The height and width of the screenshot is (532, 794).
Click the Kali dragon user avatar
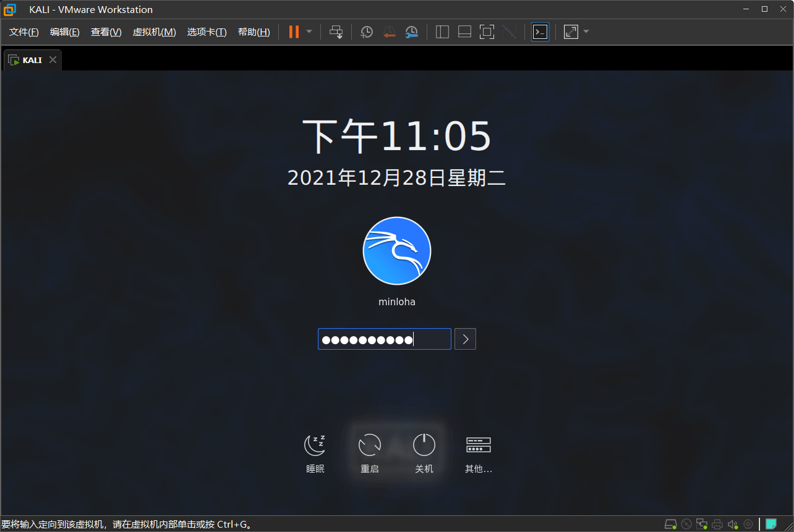(397, 251)
